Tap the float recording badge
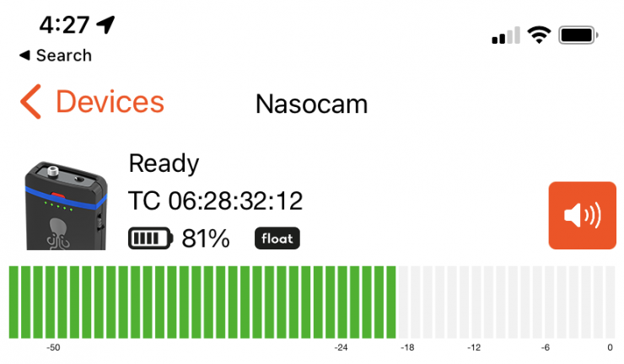 click(277, 238)
